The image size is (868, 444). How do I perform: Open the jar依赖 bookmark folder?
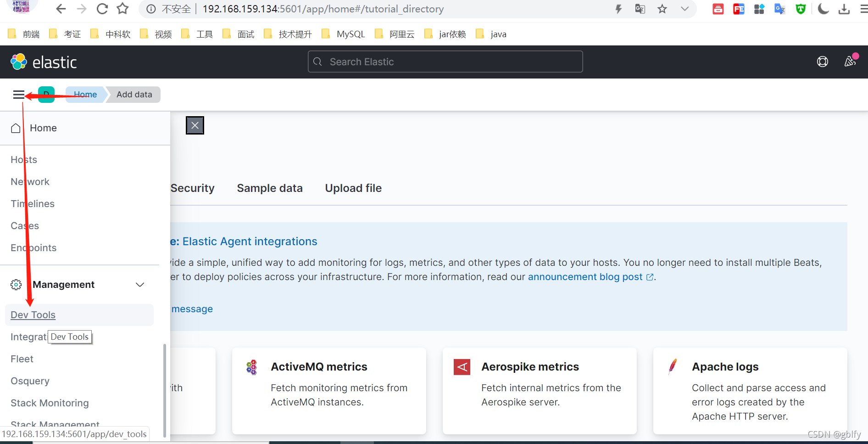[x=445, y=34]
